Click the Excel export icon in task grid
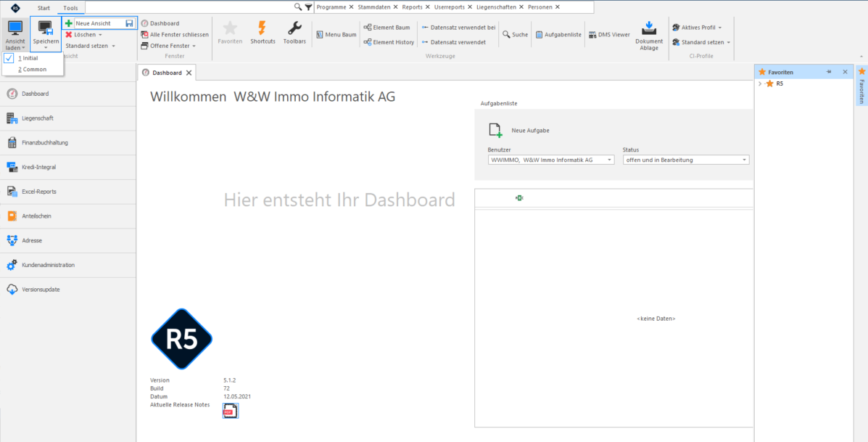Screen dimensions: 868x442 [519, 197]
